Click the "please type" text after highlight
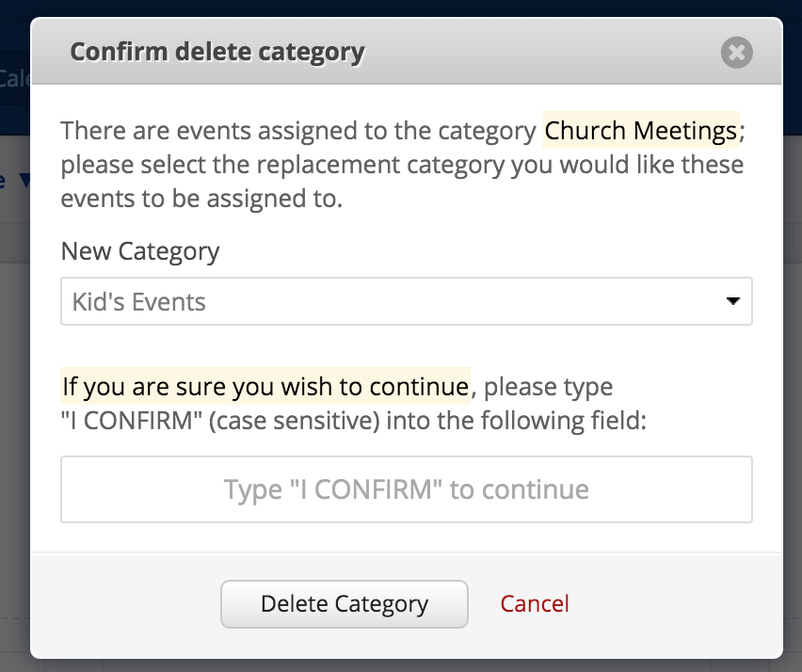This screenshot has height=672, width=802. 548,386
